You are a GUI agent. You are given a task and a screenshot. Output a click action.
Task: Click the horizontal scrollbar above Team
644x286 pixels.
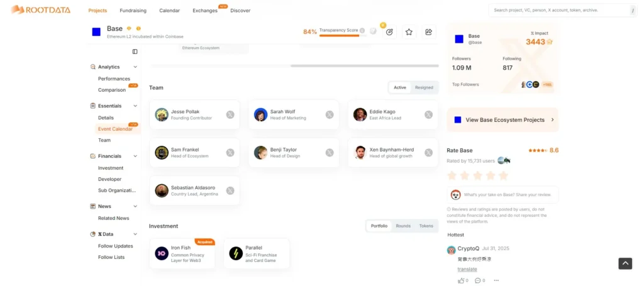pos(365,65)
